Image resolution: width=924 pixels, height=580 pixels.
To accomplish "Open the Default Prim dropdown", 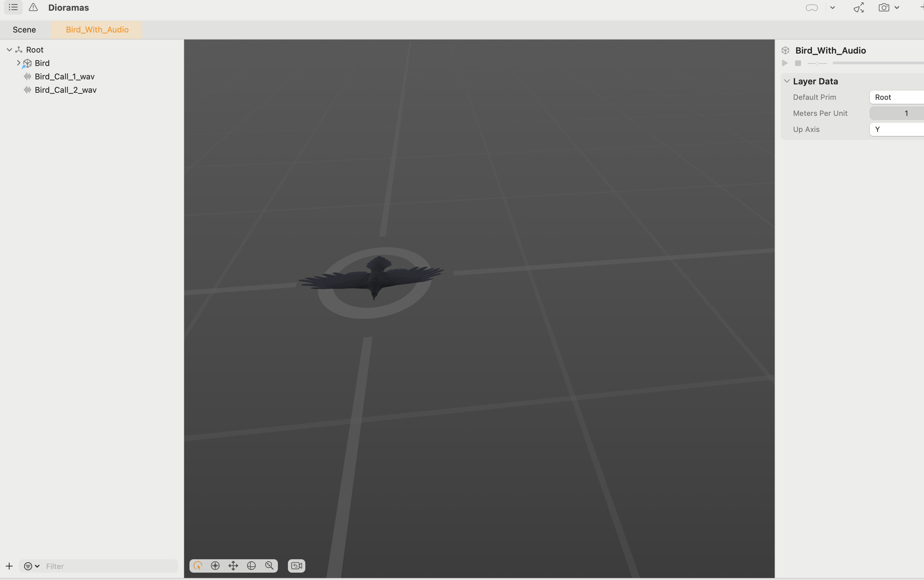I will pos(897,97).
